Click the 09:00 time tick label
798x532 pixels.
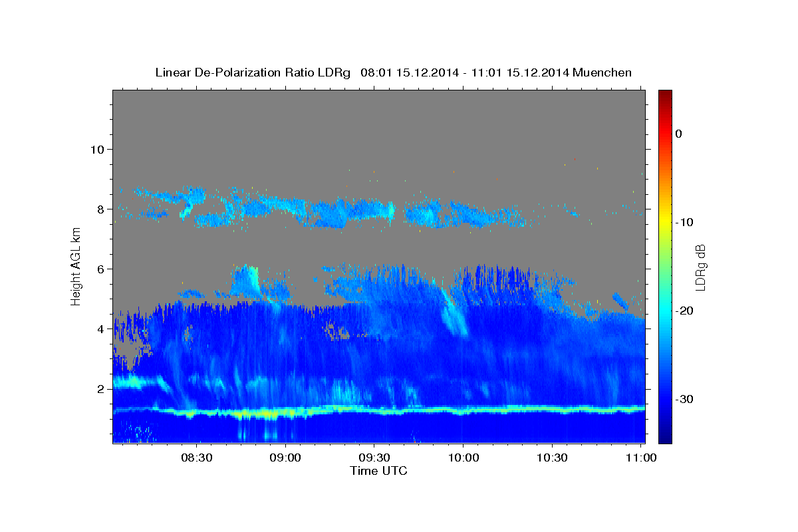pyautogui.click(x=285, y=458)
